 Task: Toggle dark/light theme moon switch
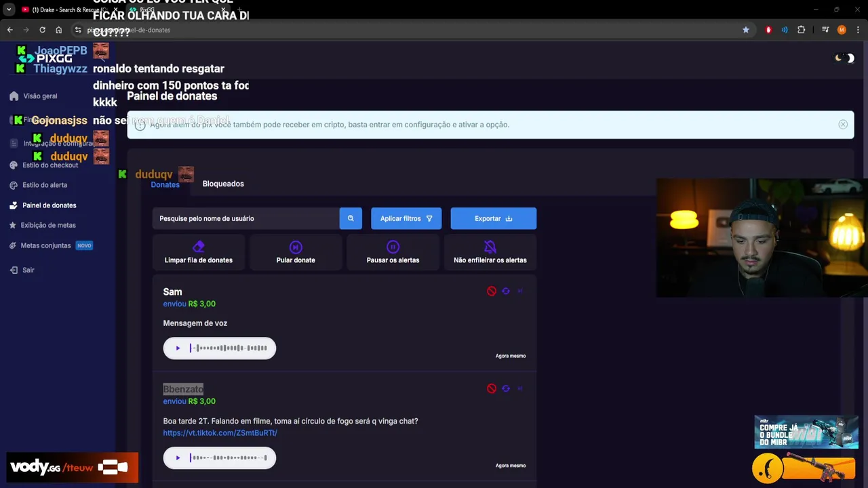coord(845,58)
